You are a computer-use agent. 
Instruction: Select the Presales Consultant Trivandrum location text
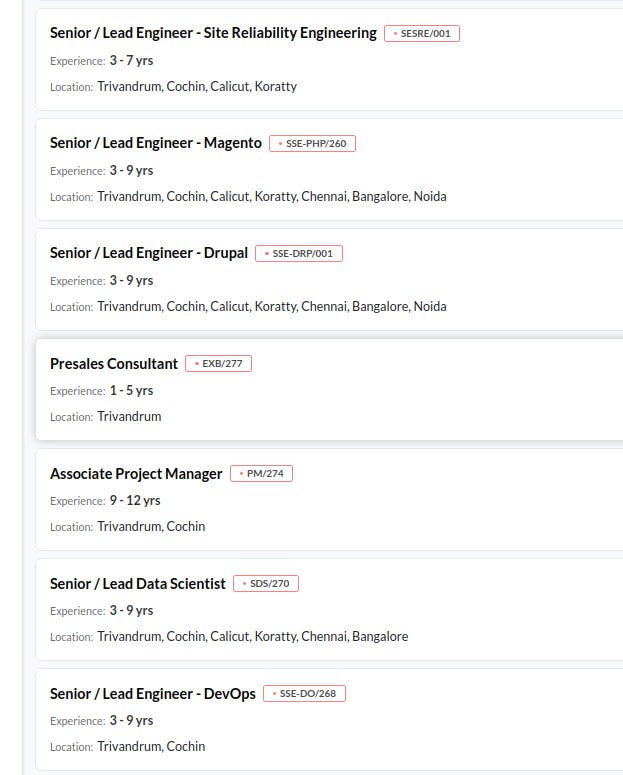click(129, 417)
